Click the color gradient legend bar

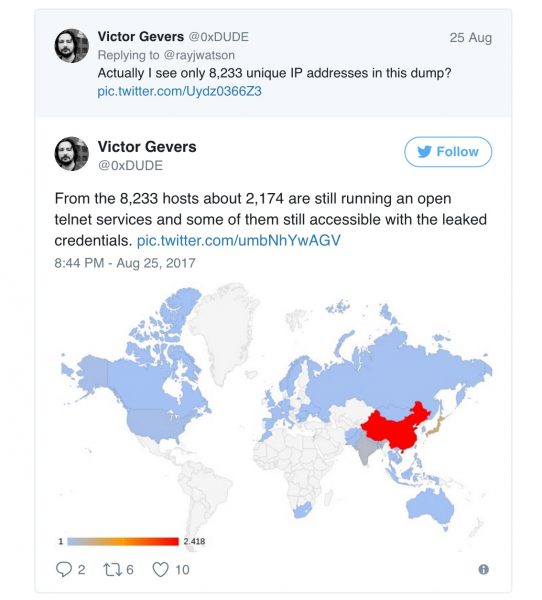[x=123, y=541]
